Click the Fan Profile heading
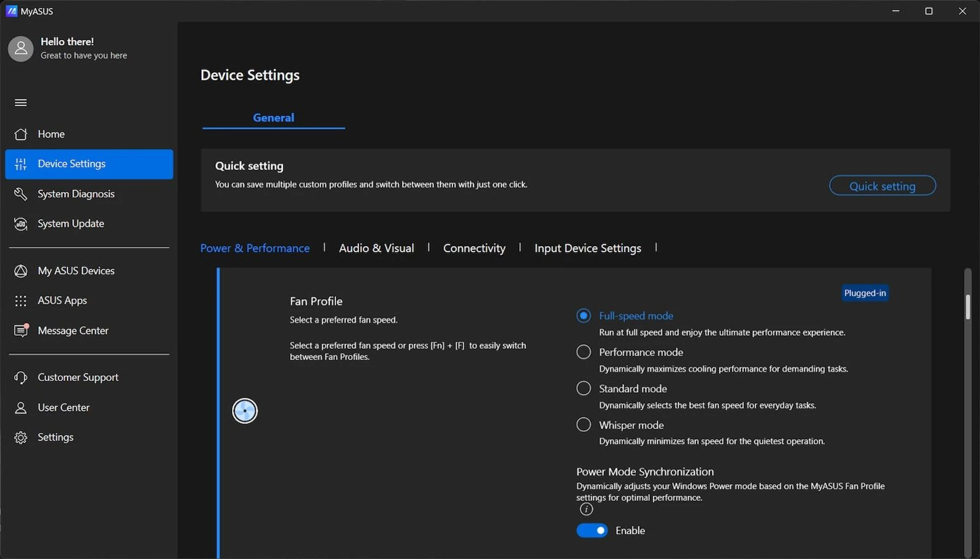980x559 pixels. [316, 301]
